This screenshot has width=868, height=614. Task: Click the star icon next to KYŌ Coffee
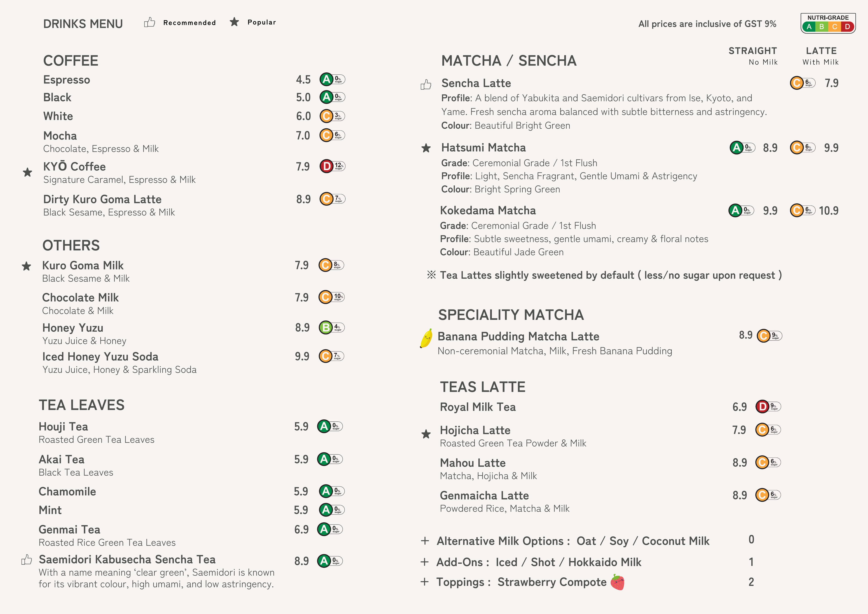pyautogui.click(x=28, y=172)
